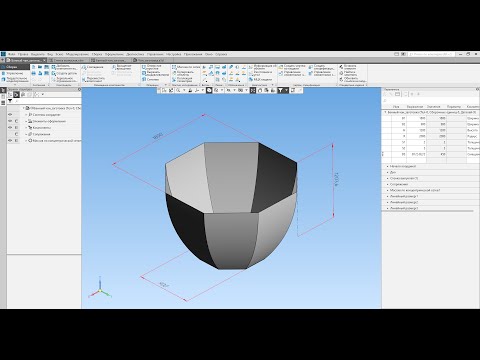Image resolution: width=480 pixels, height=360 pixels.
Task: Open the Diagnostics menu
Action: (x=135, y=54)
